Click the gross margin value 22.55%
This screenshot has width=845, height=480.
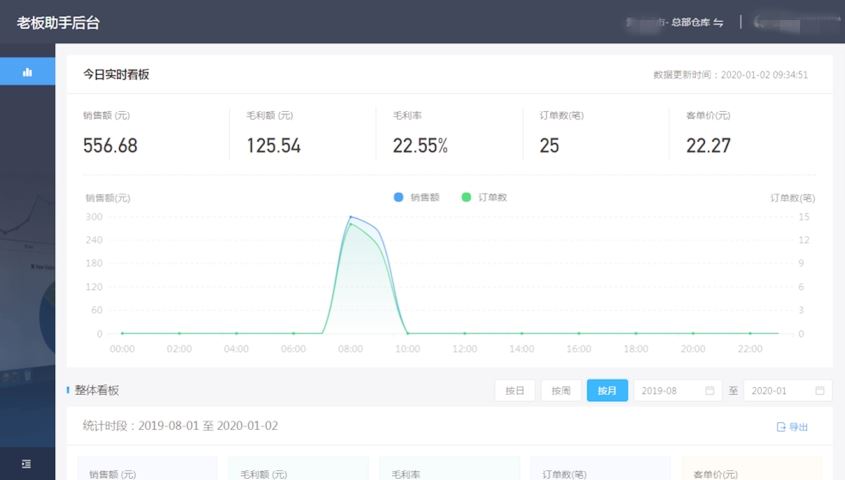click(420, 145)
